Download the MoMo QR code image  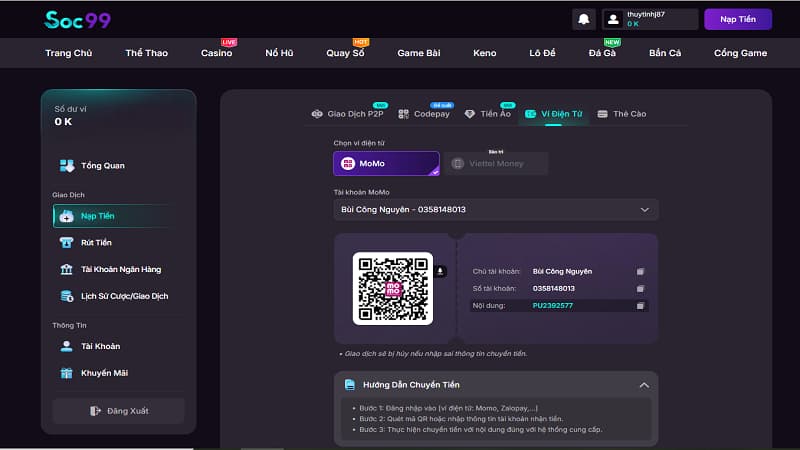(441, 271)
